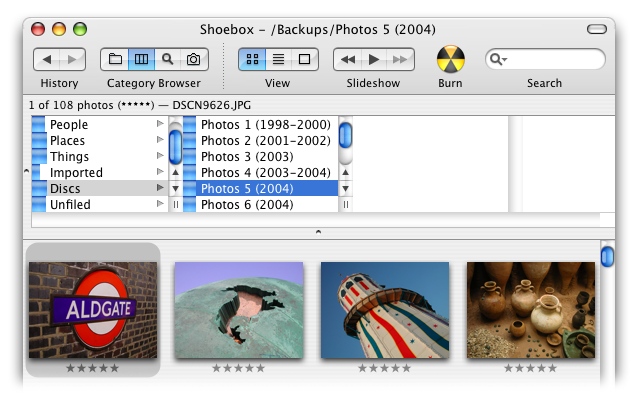640x400 pixels.
Task: Select camera mode in Category Browser
Action: (x=193, y=59)
